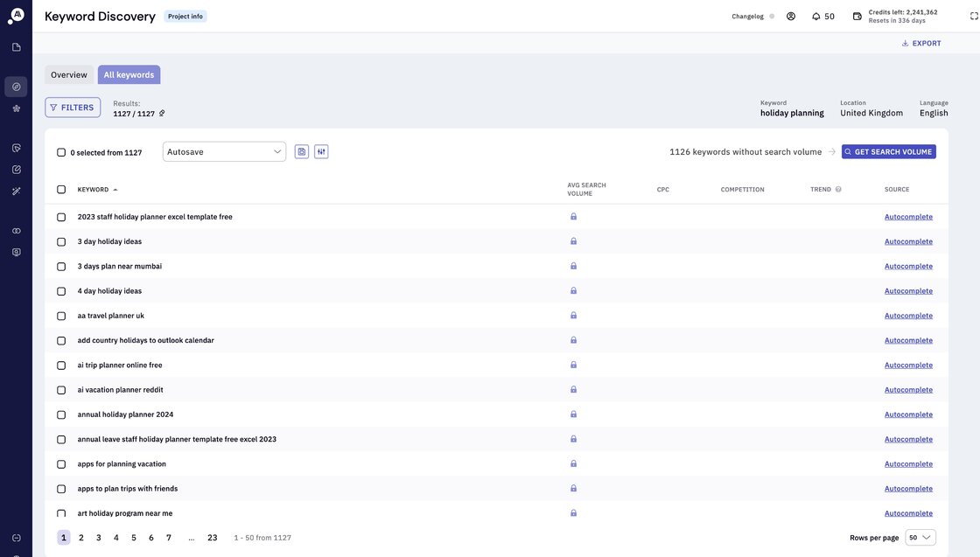Select the compass Keyword Discovery sidebar icon
980x557 pixels.
[x=17, y=87]
